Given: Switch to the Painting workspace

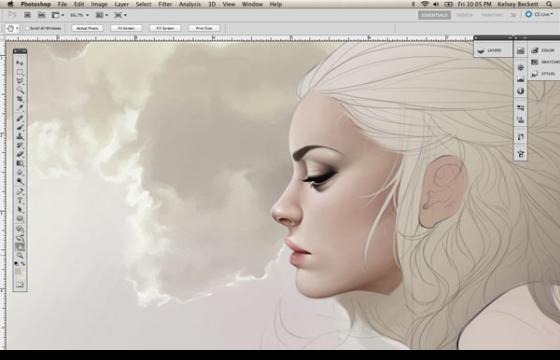Looking at the screenshot, I should coord(492,15).
